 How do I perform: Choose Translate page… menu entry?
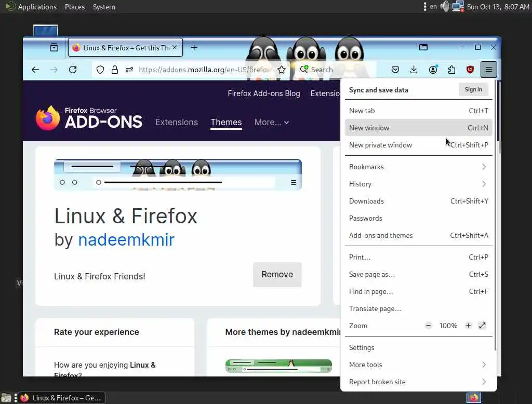click(418, 308)
